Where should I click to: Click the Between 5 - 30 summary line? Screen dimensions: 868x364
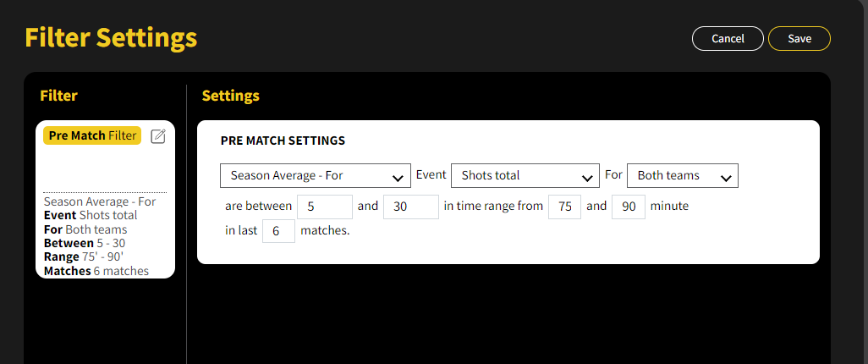[85, 243]
